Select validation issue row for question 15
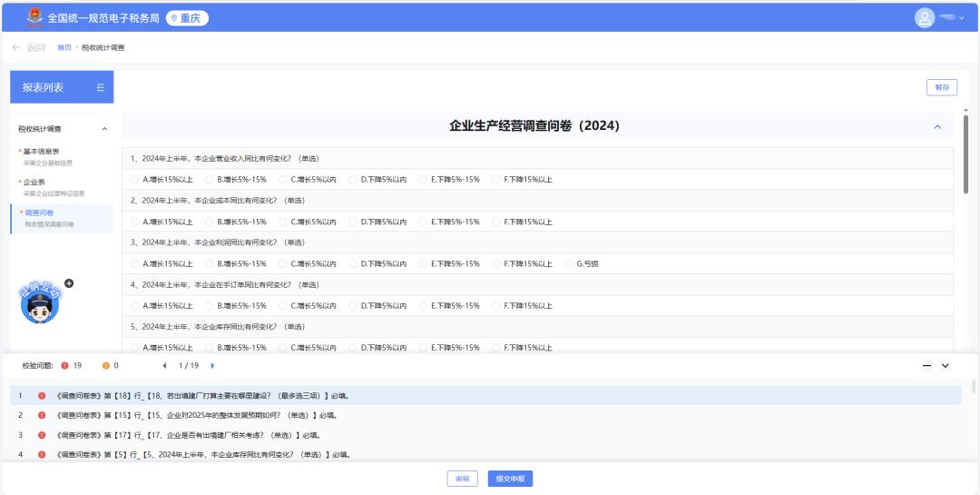Viewport: 980px width, 495px height. click(201, 414)
